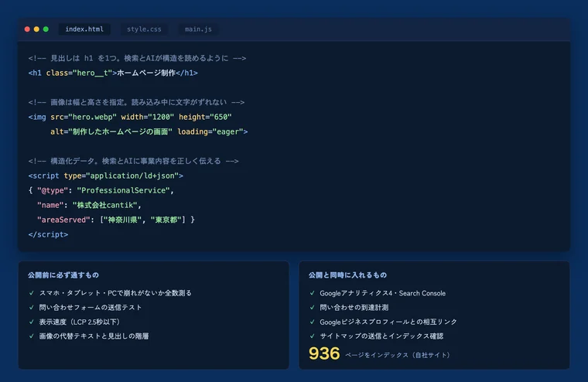The height and width of the screenshot is (382, 588).
Task: Click the text Googleアナリティクス4・Search Console
Action: [382, 293]
